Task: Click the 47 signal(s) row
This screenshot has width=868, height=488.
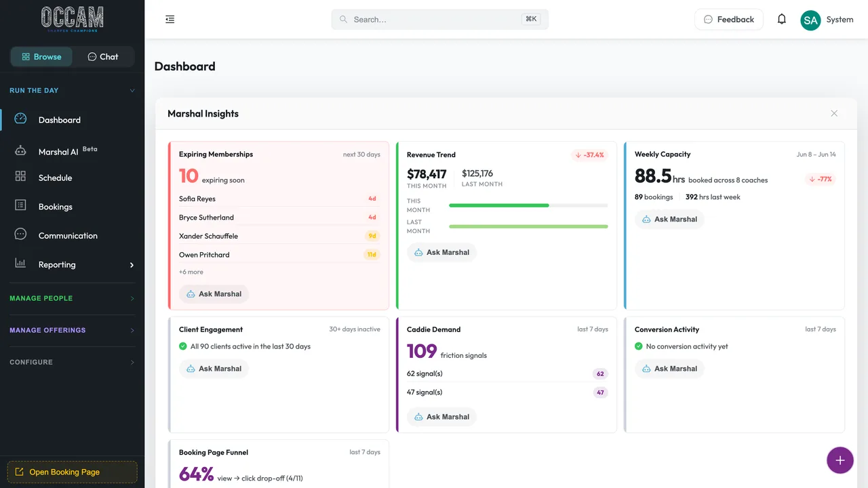Action: [507, 392]
